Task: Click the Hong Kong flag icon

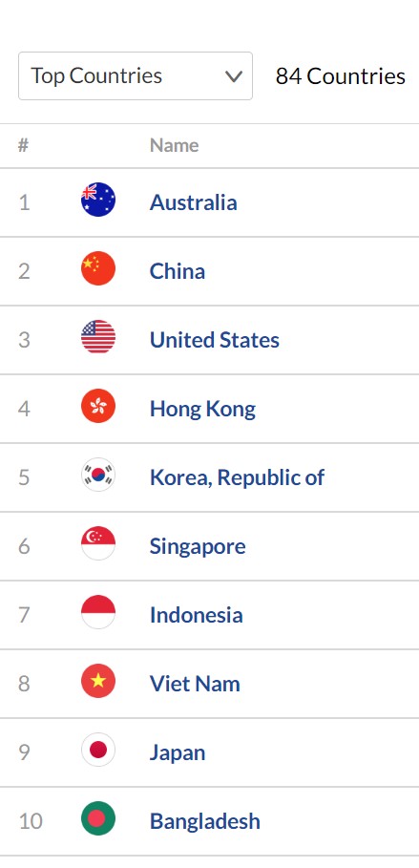Action: 98,406
